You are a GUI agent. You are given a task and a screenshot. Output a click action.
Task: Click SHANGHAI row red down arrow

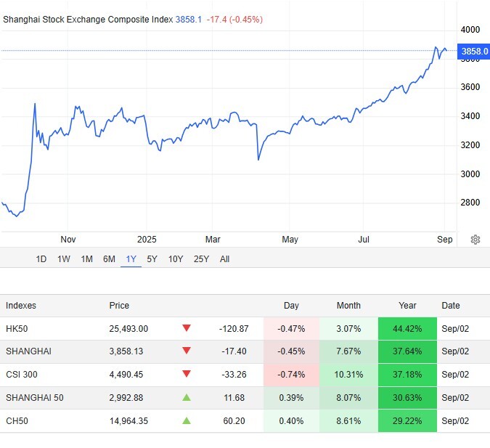click(187, 351)
